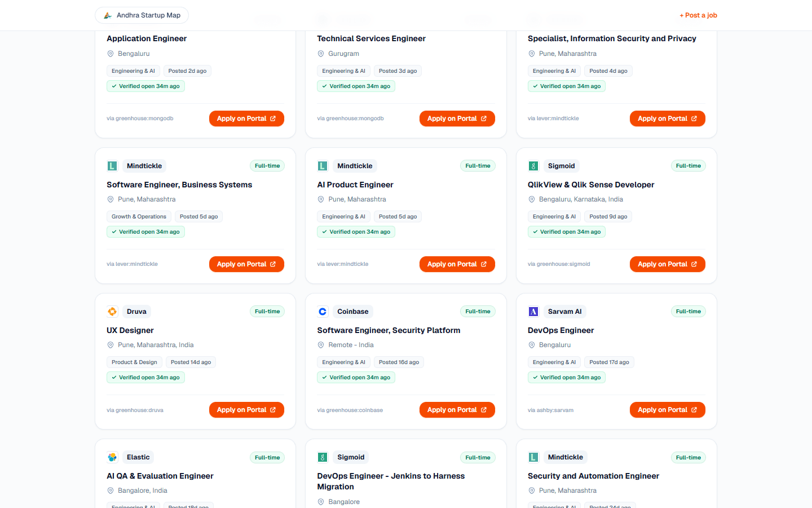
Task: Click Sarvam AI company name chip
Action: [x=564, y=312]
